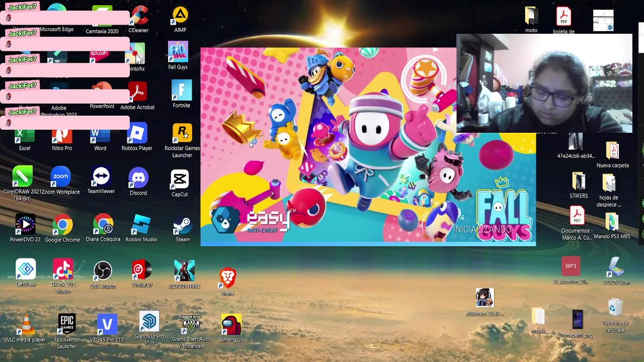Launch Among Us from the desktop
644x362 pixels.
coord(231,329)
